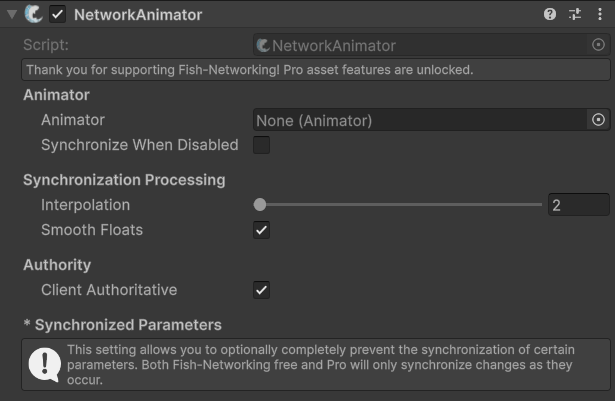The image size is (615, 401).
Task: Open the component presets slider icon
Action: click(x=575, y=15)
